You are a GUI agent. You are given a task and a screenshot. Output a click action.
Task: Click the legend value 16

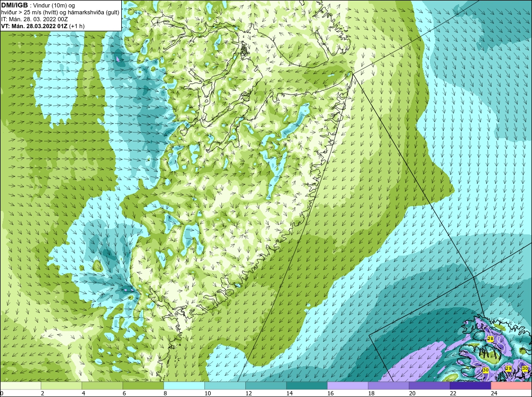pyautogui.click(x=330, y=393)
